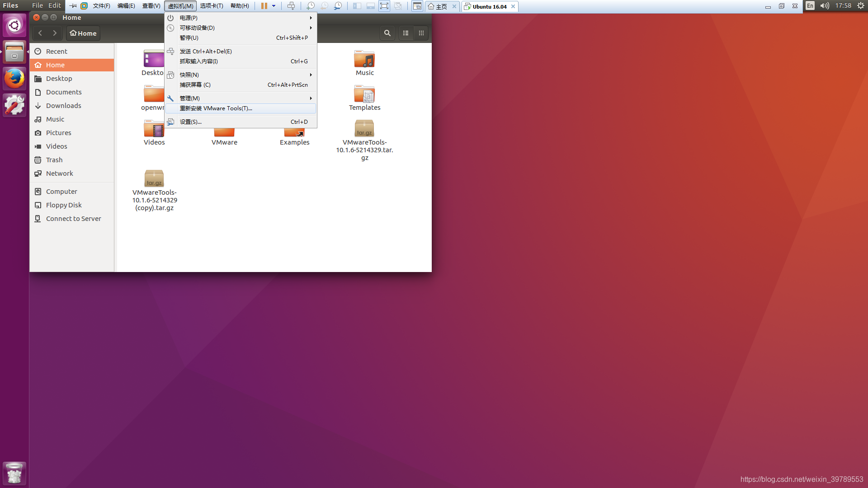
Task: Click the Files search magnifier icon
Action: pyautogui.click(x=387, y=33)
